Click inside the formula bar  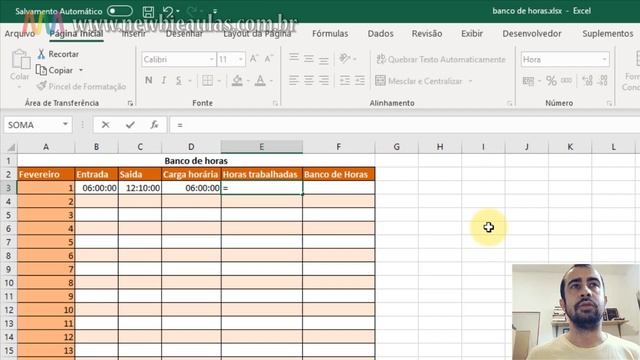pyautogui.click(x=405, y=125)
